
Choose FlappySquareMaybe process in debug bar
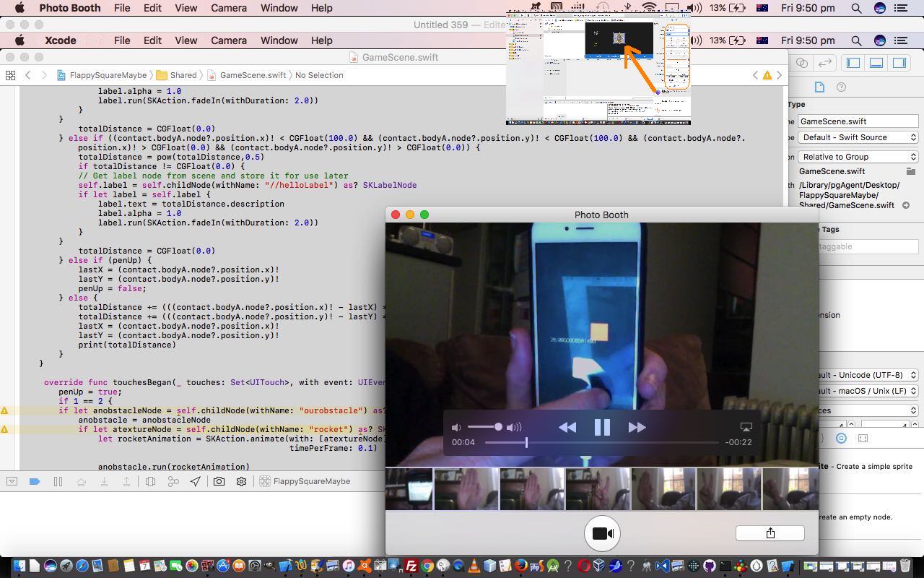(x=305, y=481)
